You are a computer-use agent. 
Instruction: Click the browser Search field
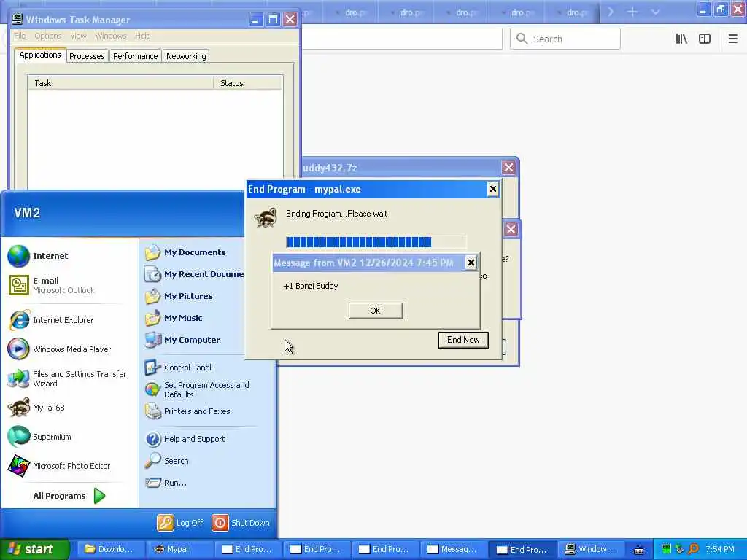click(565, 39)
